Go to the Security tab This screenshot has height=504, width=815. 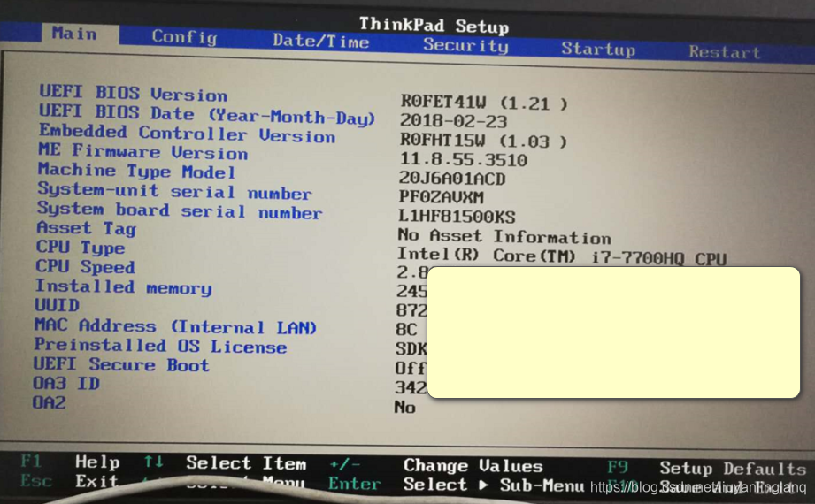tap(465, 45)
